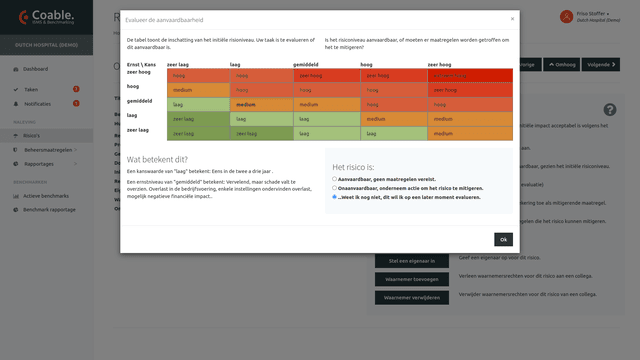Image resolution: width=640 pixels, height=360 pixels.
Task: Click the user avatar icon
Action: point(566,17)
